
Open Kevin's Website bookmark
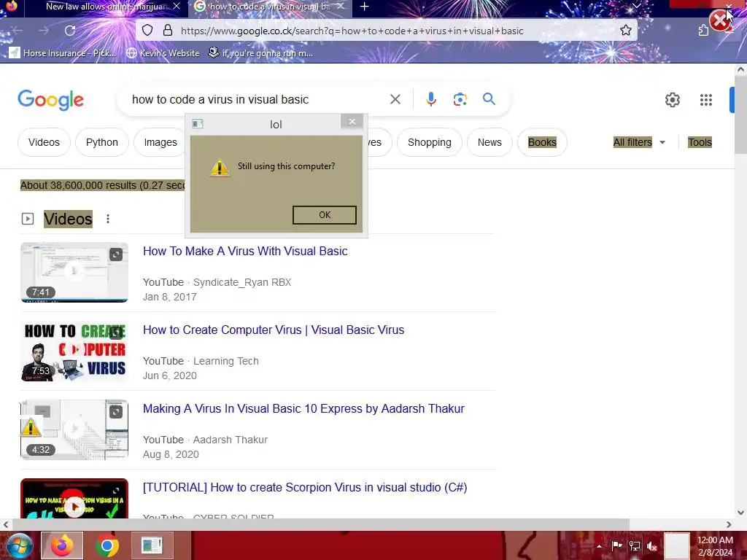tap(163, 52)
